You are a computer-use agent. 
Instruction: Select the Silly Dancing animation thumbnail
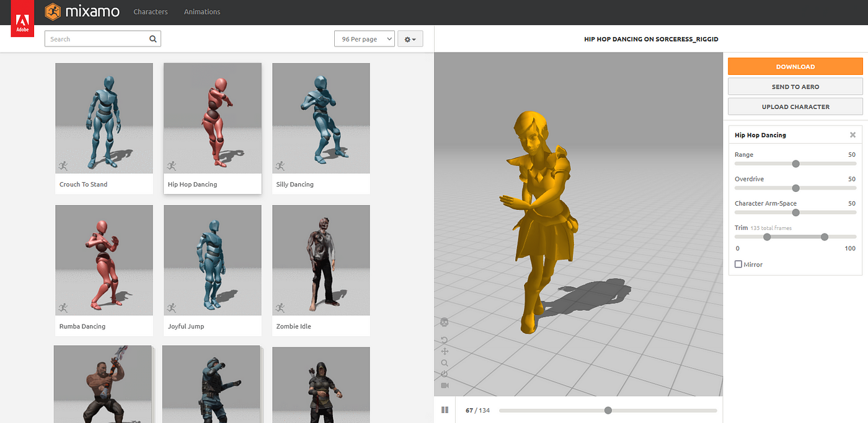point(321,118)
